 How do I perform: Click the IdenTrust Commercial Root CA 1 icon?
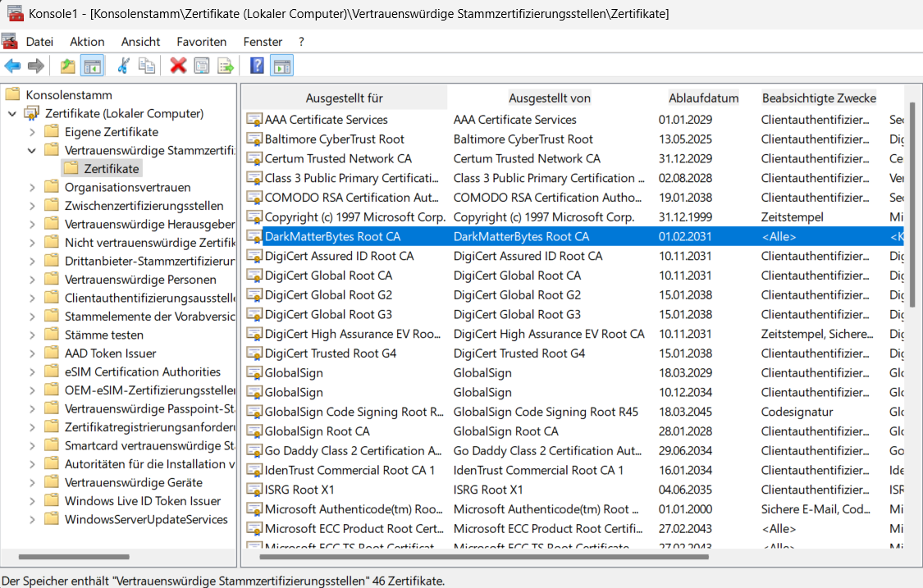pos(254,470)
